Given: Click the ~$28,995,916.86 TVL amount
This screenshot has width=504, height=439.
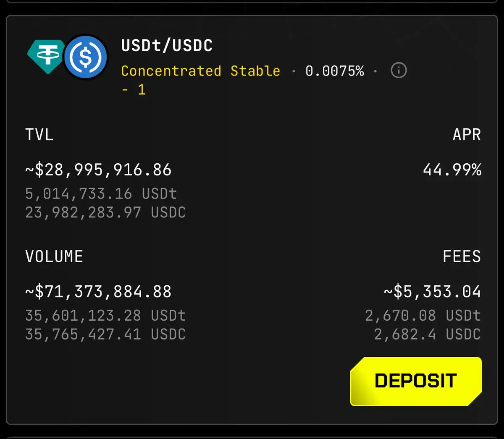Looking at the screenshot, I should point(98,170).
